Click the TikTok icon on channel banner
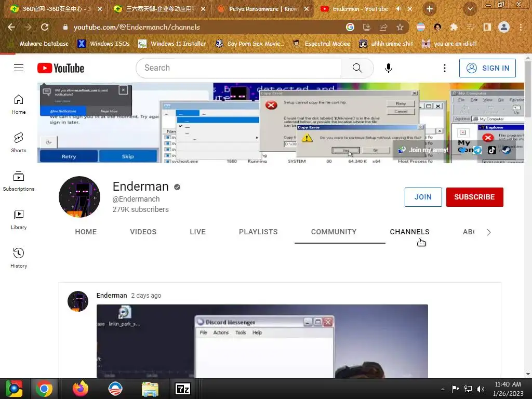 [492, 150]
